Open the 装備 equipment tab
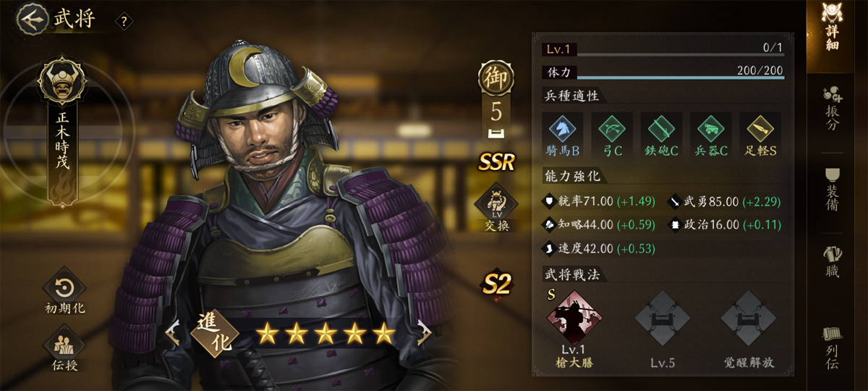868x391 pixels. 833,190
